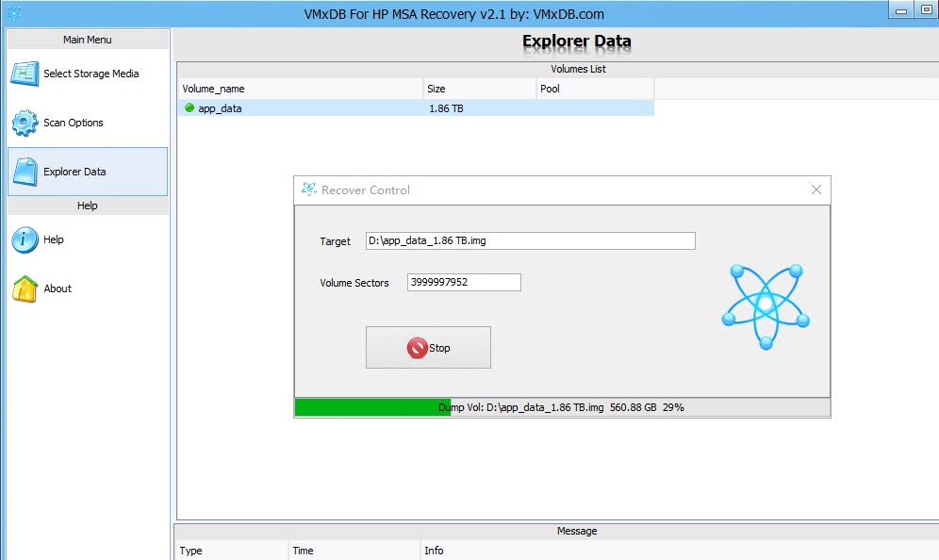Click the Select Storage Media icon
Screen dimensions: 939x560
coord(25,74)
